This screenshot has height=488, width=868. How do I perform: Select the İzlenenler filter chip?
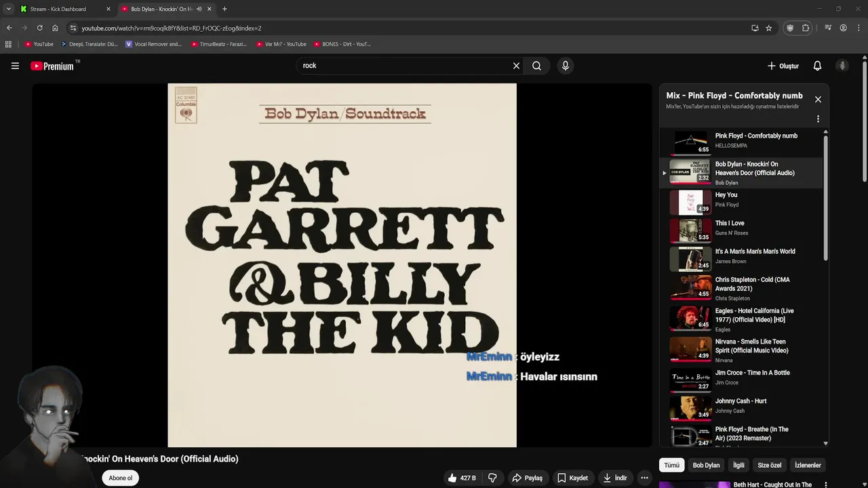pos(808,465)
